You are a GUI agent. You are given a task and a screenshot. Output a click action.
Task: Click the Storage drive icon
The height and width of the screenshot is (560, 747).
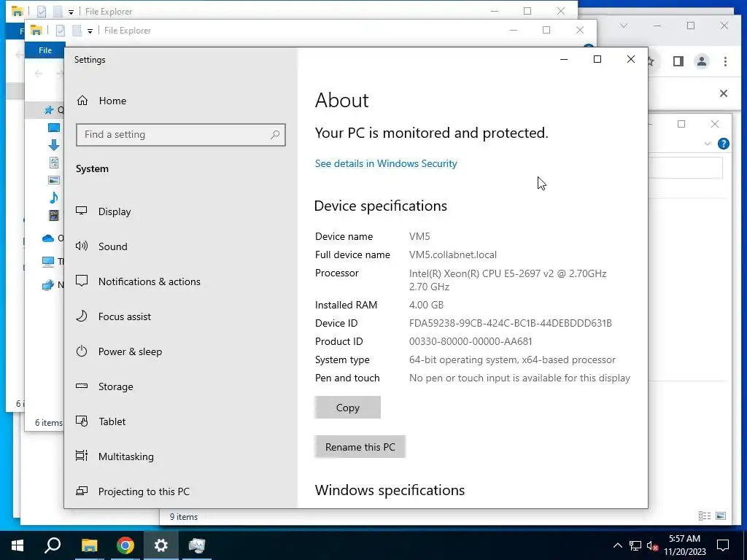click(82, 386)
